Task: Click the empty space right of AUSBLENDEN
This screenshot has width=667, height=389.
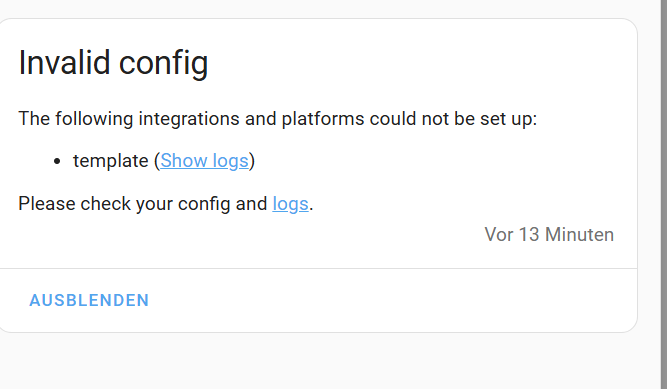Action: 391,300
